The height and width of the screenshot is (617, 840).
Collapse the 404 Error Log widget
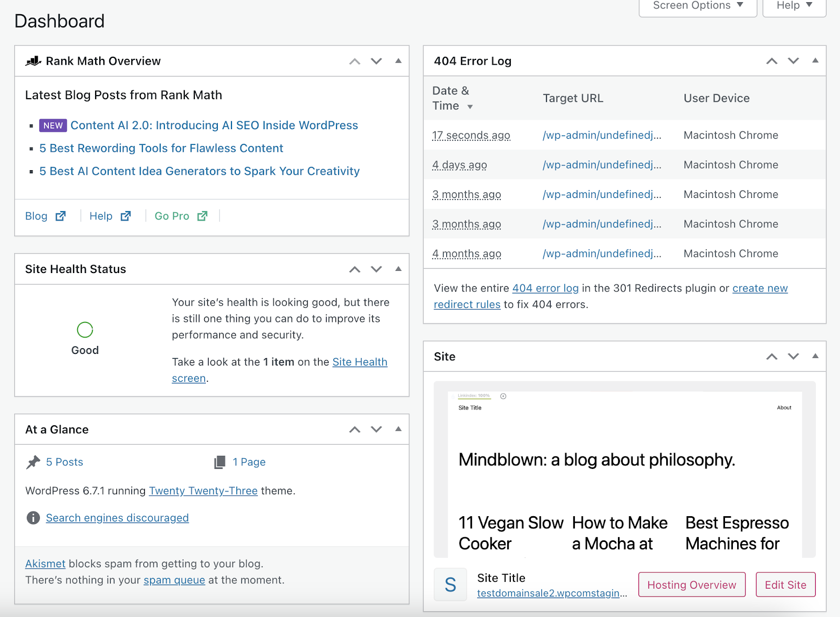pos(815,61)
